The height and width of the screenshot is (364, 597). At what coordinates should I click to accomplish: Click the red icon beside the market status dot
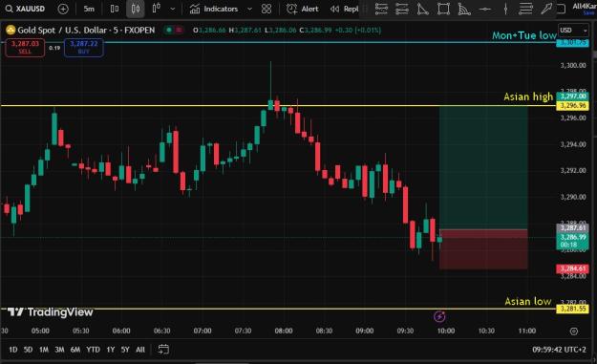point(179,30)
